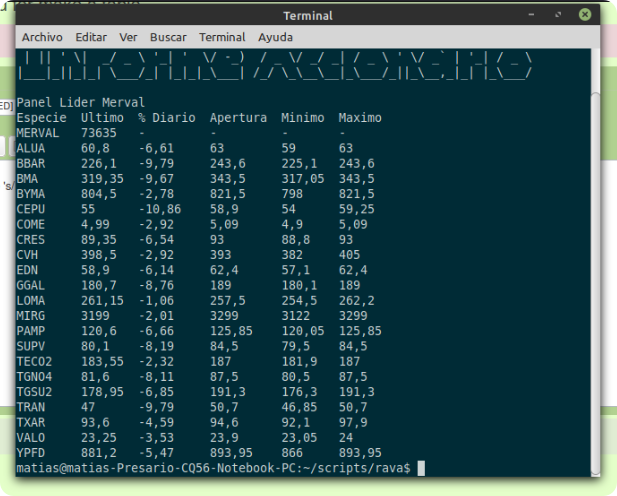Image resolution: width=617 pixels, height=496 pixels.
Task: Open the Archivo menu
Action: pyautogui.click(x=42, y=37)
